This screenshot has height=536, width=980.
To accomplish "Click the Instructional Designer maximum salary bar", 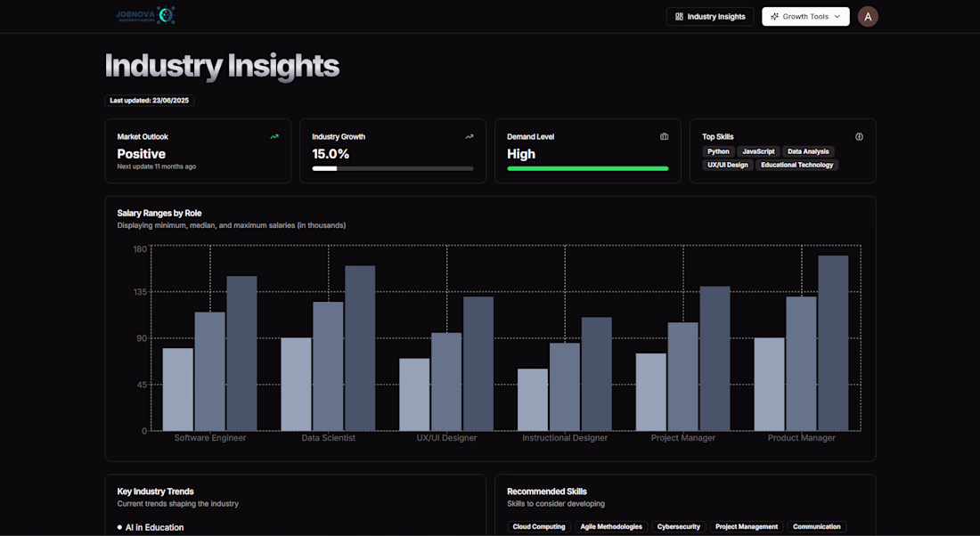I will [597, 374].
